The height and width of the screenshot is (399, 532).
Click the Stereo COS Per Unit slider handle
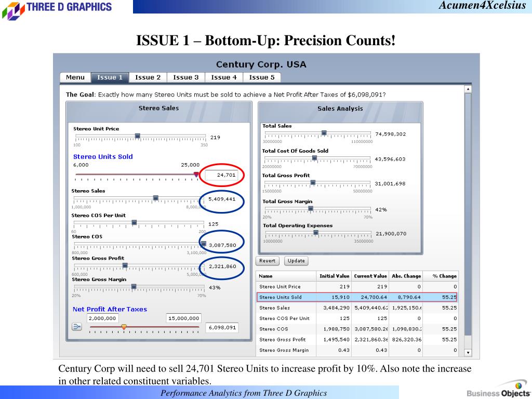[x=134, y=222]
